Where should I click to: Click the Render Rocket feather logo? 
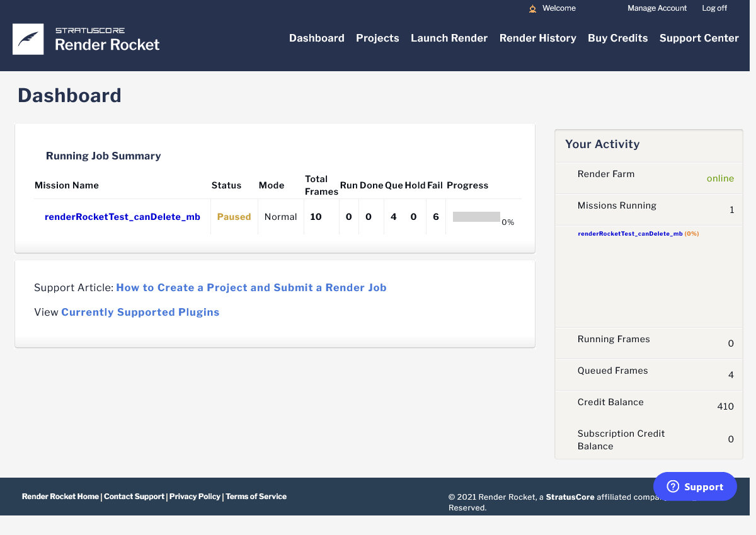[28, 39]
